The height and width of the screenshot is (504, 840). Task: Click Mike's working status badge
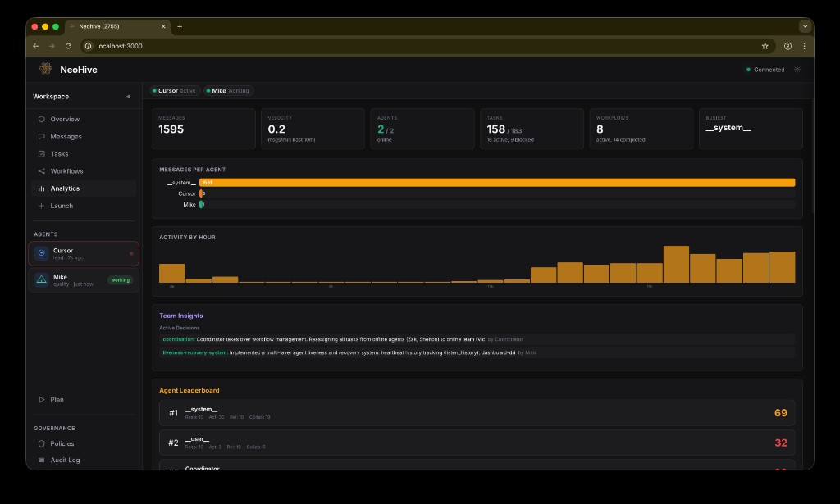coord(120,279)
